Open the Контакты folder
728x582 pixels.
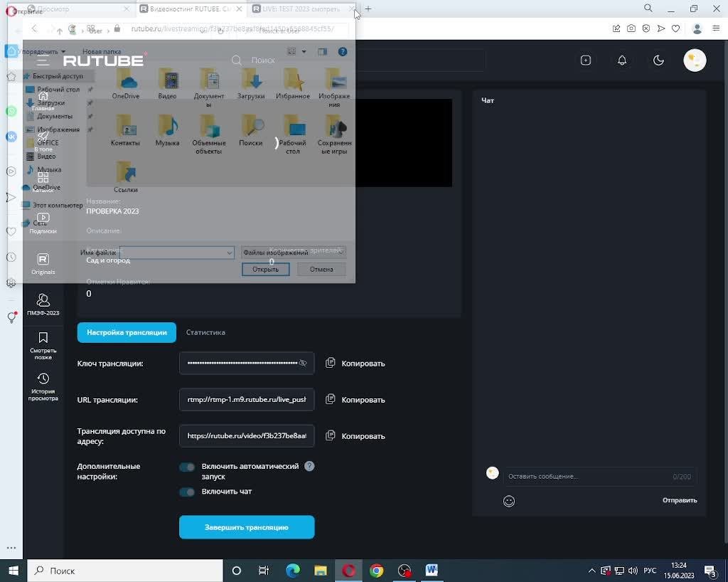point(125,130)
